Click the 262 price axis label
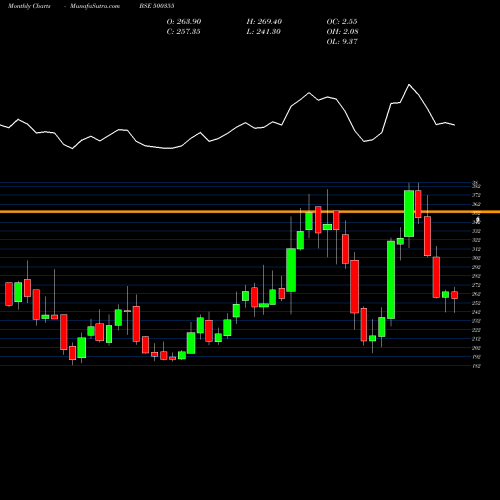 point(476,294)
